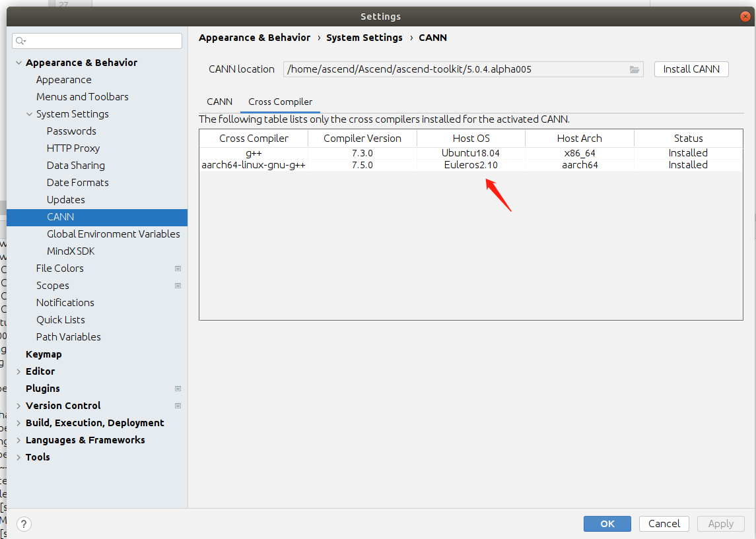The height and width of the screenshot is (539, 756).
Task: Click the project-level icon beside Version Control
Action: click(x=178, y=406)
